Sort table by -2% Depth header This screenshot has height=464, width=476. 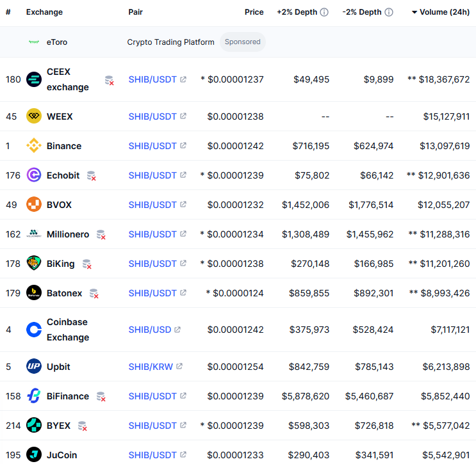tap(362, 12)
